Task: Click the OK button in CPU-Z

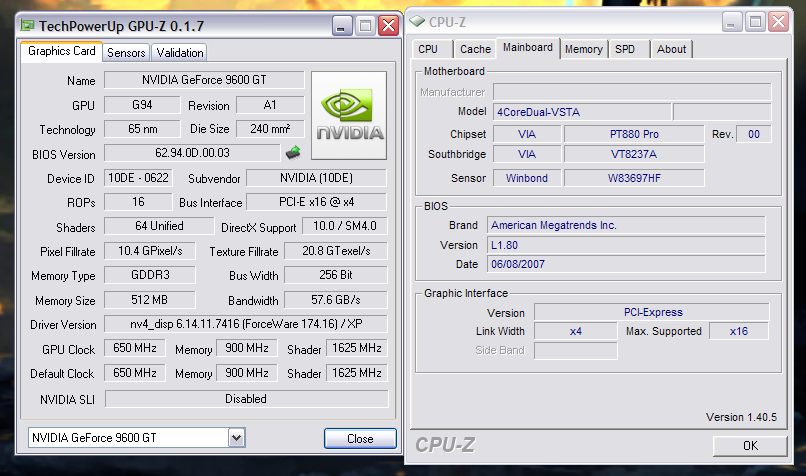Action: [x=750, y=446]
